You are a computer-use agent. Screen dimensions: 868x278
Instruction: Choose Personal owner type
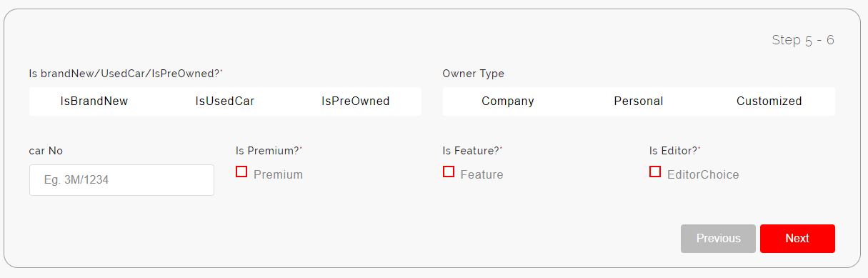coord(639,101)
